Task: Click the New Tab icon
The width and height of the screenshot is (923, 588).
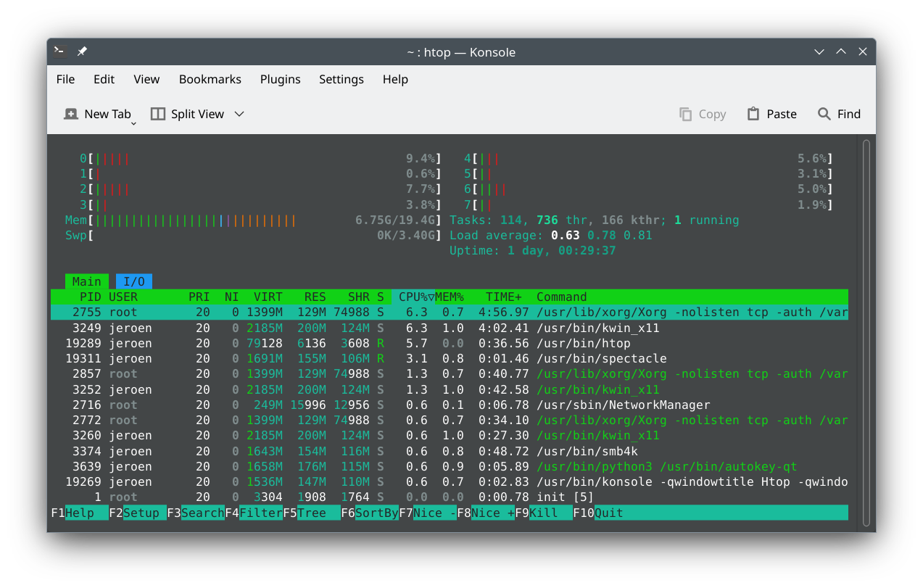Action: click(x=71, y=114)
